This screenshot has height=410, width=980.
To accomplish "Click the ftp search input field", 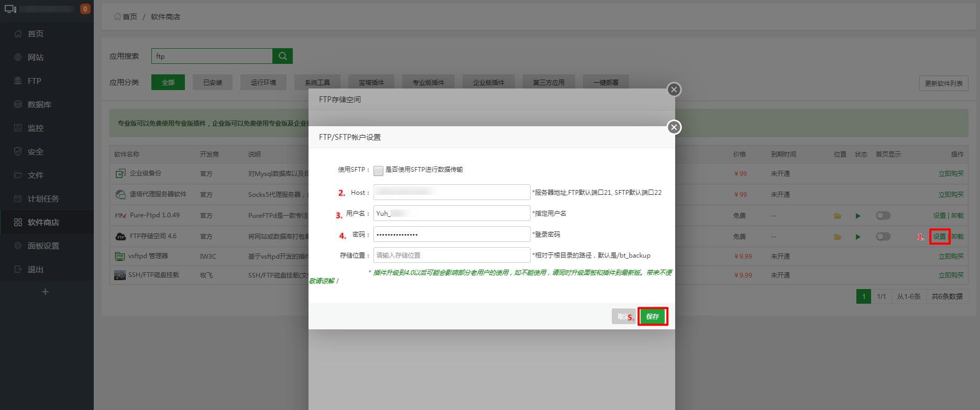I will coord(212,56).
